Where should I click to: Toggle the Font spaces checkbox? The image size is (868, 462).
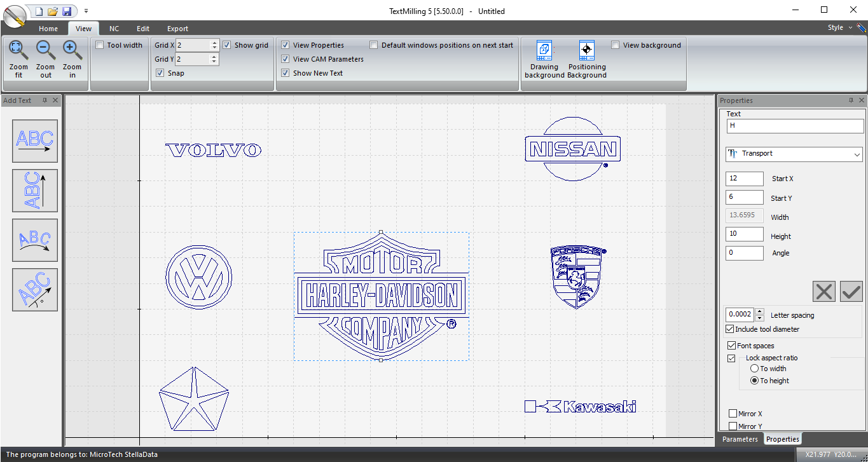[x=732, y=346]
